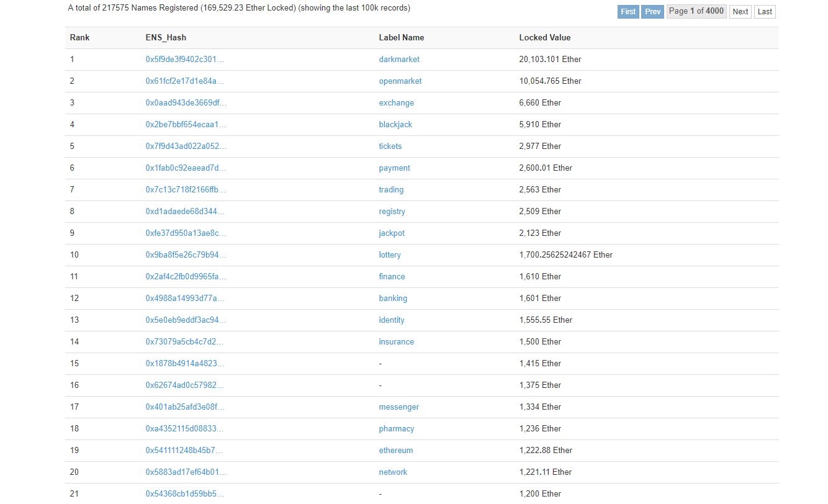Open hash 0x9ba8f5e26c79b94...
The width and height of the screenshot is (828, 504).
coord(186,255)
